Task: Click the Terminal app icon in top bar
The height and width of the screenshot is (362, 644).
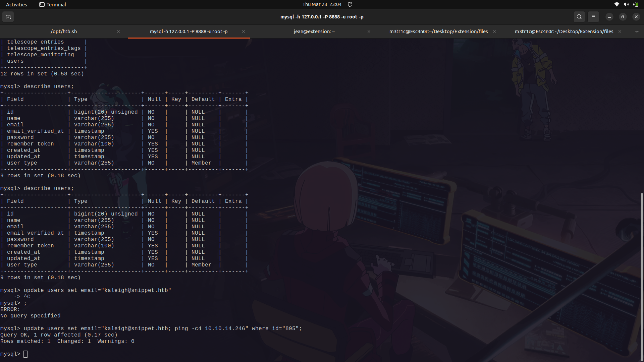Action: 42,4
